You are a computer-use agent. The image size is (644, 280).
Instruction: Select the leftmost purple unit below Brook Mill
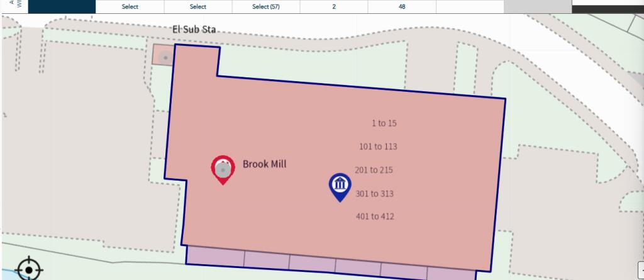(x=215, y=255)
